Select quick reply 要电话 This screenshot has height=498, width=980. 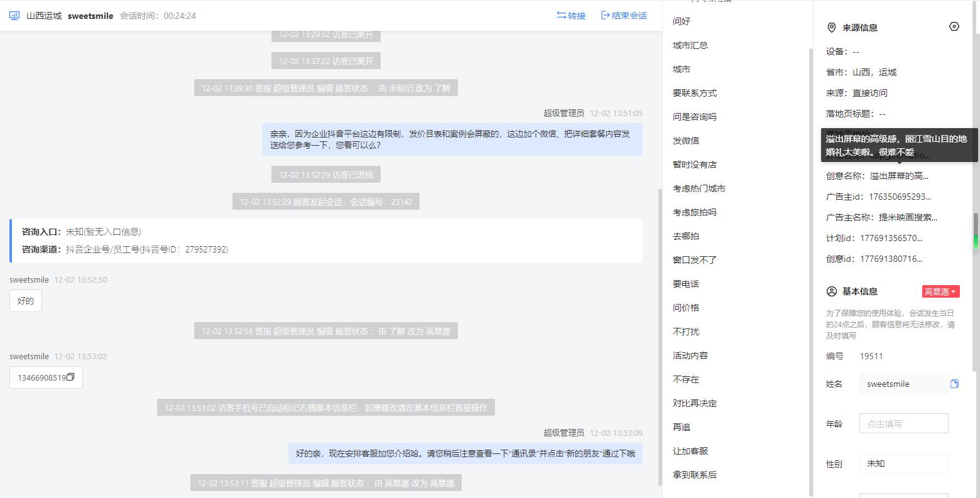tap(686, 284)
